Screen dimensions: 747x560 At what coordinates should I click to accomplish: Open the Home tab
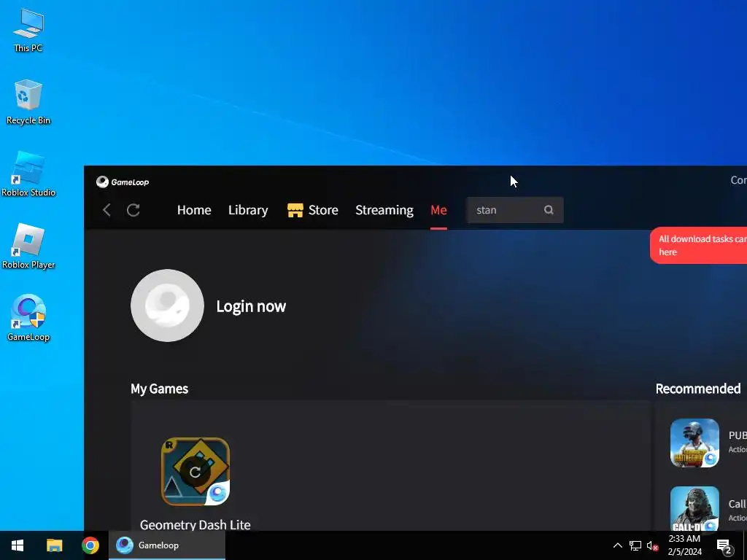[194, 210]
